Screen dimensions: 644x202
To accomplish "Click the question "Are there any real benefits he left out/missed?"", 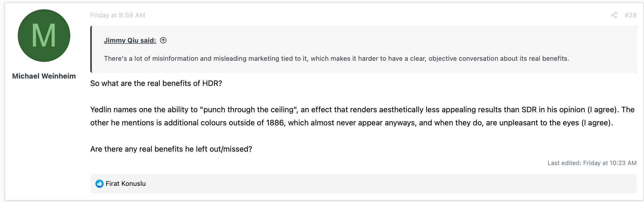I will pos(171,149).
